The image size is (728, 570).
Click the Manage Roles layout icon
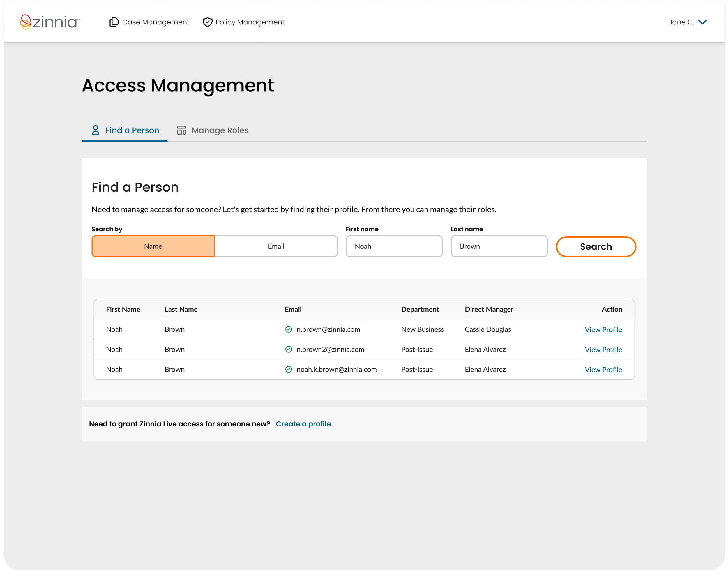(181, 130)
